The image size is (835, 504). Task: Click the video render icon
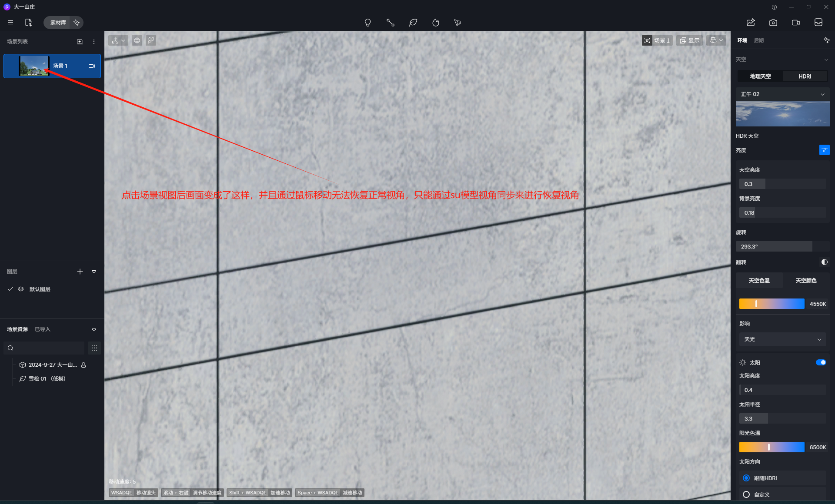[x=796, y=23]
